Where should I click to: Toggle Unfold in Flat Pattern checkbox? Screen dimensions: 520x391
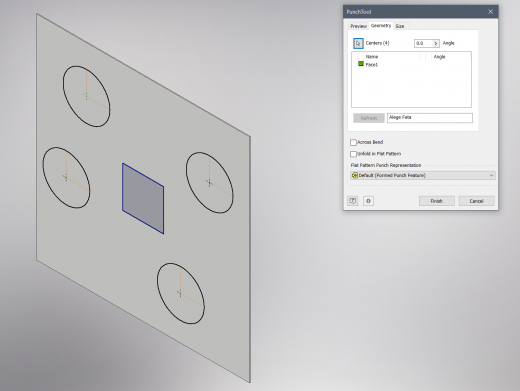pyautogui.click(x=353, y=154)
